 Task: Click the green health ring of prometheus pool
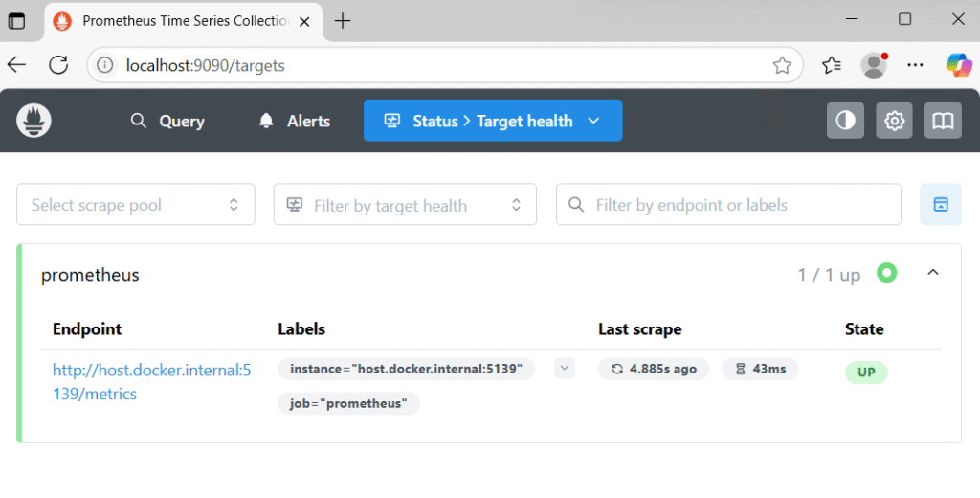(x=886, y=273)
